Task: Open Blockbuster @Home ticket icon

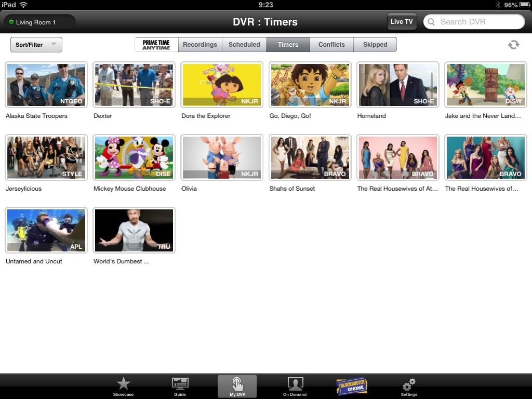Action: click(352, 387)
